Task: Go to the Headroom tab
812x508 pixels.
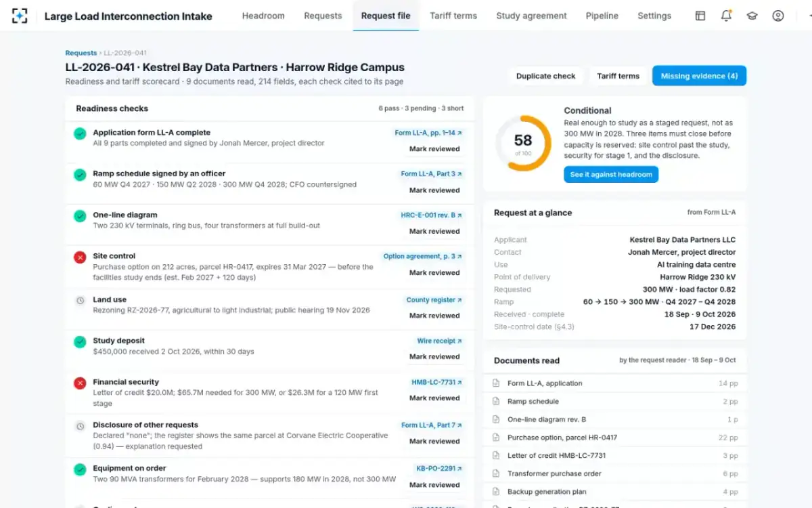Action: pyautogui.click(x=263, y=16)
